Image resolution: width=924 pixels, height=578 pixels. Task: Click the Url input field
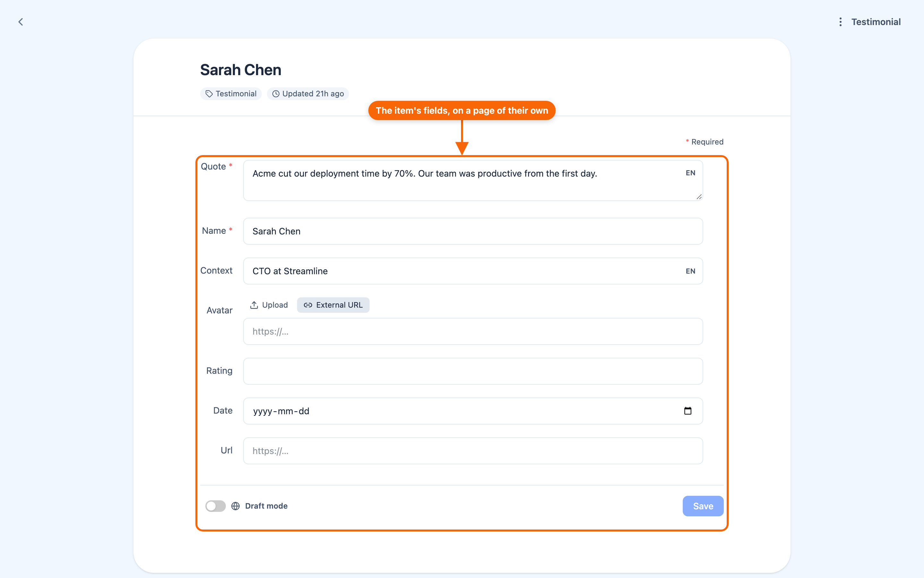473,451
